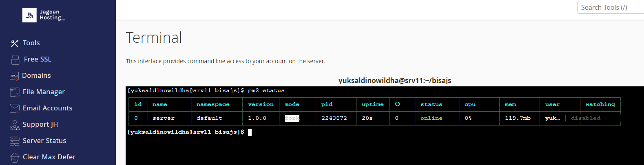View Server Status page
The image size is (644, 165).
click(x=44, y=141)
